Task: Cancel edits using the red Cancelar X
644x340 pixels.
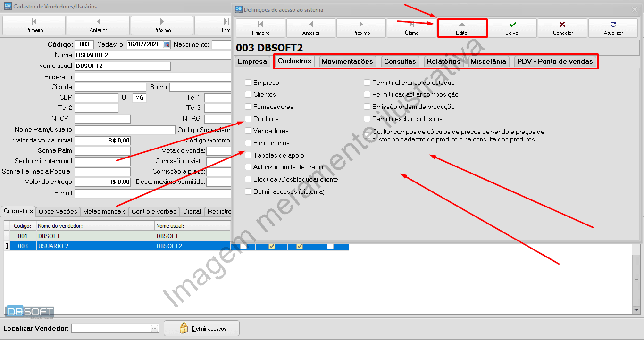Action: [x=563, y=28]
